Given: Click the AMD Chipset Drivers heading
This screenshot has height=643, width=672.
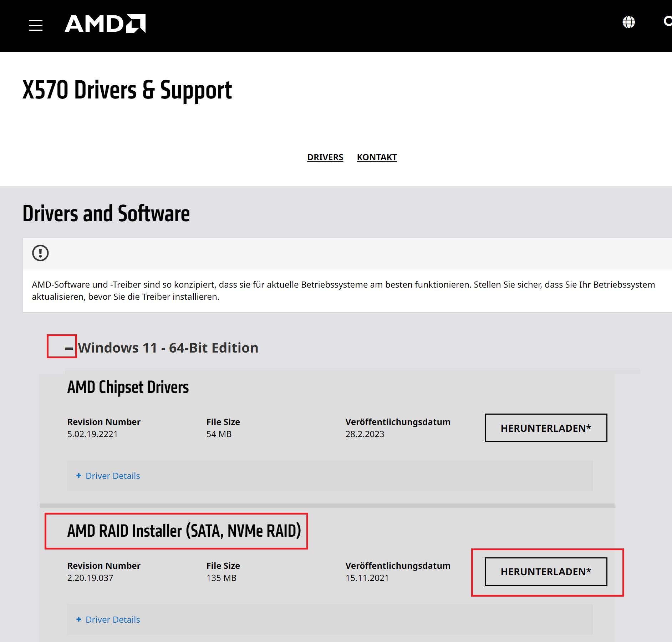Looking at the screenshot, I should click(x=128, y=387).
